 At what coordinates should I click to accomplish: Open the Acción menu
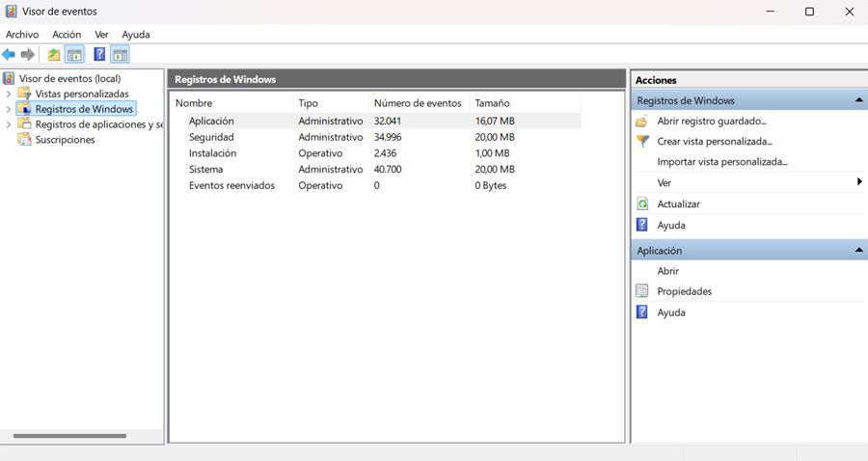tap(67, 35)
